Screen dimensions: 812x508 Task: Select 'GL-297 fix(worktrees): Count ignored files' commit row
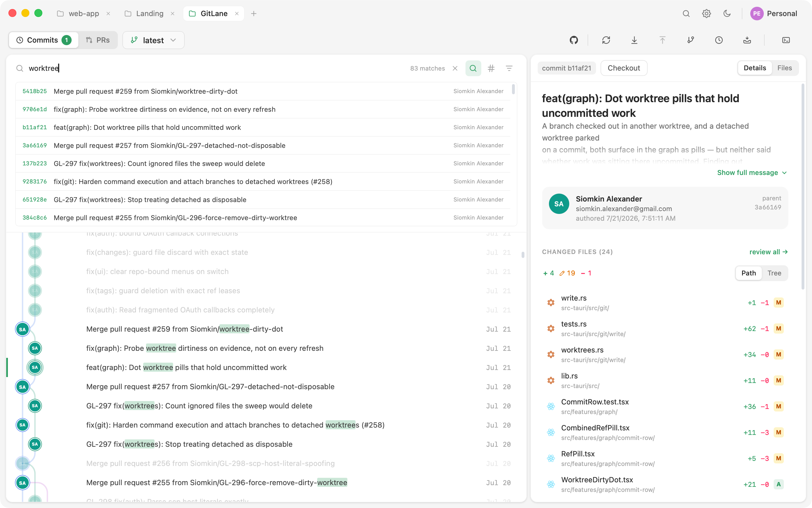pos(267,406)
